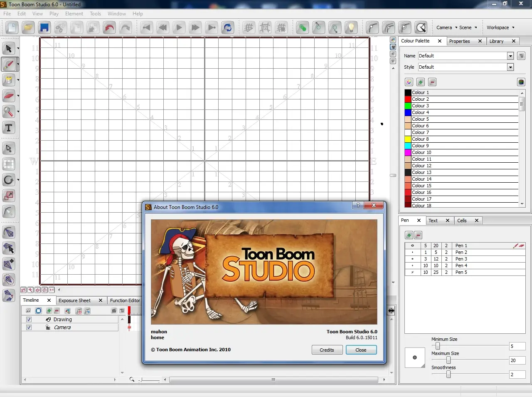Click the About dialog help button
The width and height of the screenshot is (532, 397).
[358, 205]
